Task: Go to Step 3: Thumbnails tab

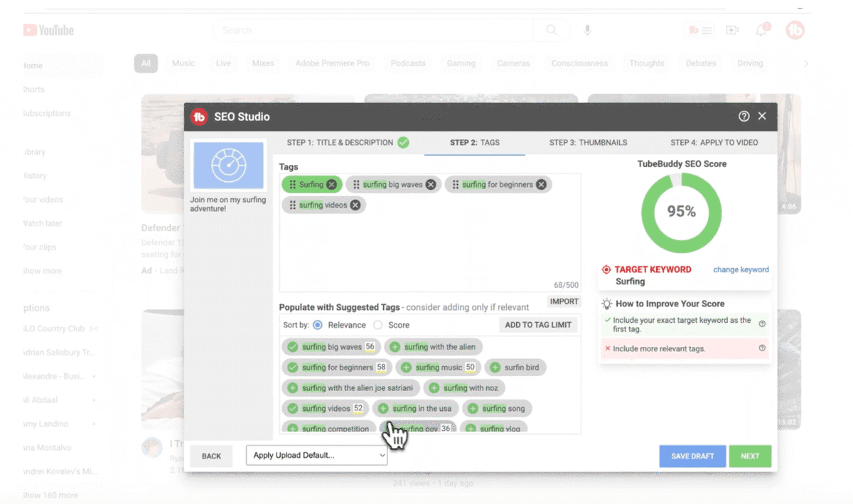Action: pos(588,143)
